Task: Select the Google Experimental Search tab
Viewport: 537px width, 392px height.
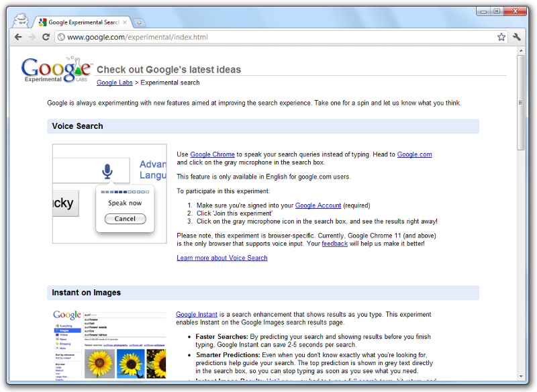Action: (83, 22)
